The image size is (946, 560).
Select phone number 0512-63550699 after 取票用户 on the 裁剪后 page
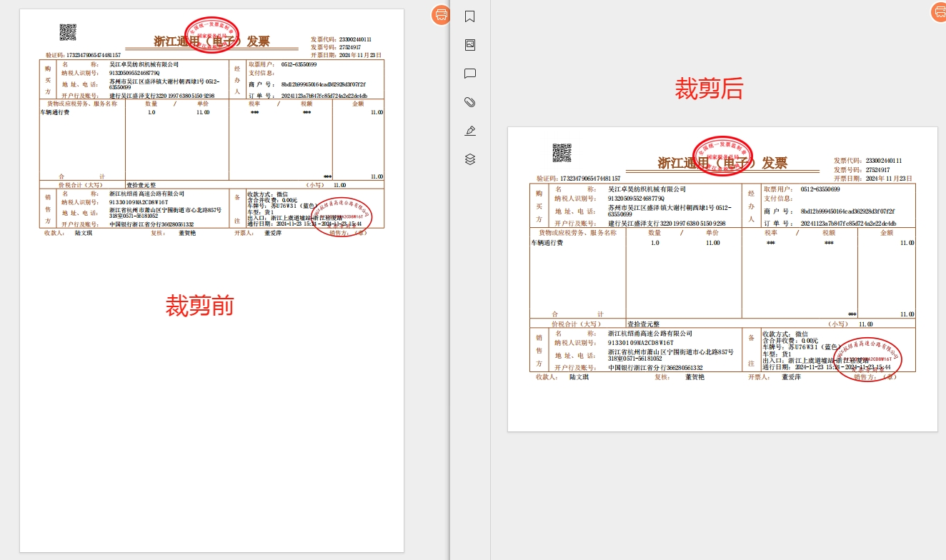click(820, 189)
